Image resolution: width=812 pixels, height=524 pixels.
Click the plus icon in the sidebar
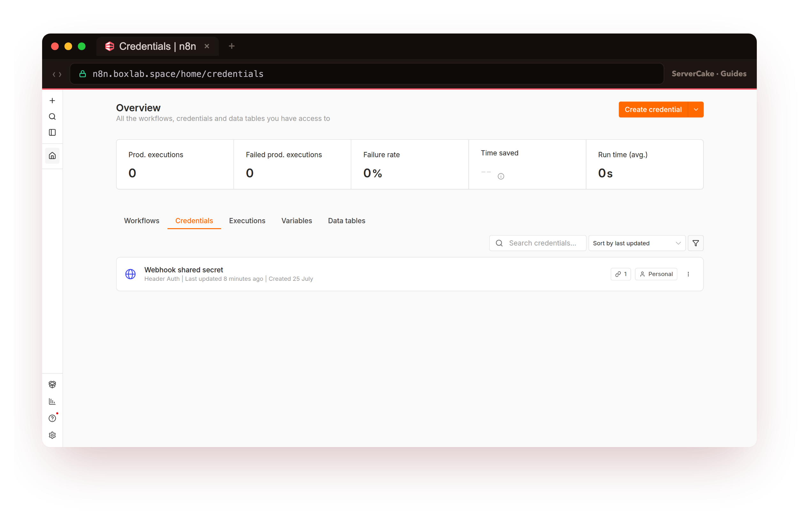pyautogui.click(x=52, y=101)
